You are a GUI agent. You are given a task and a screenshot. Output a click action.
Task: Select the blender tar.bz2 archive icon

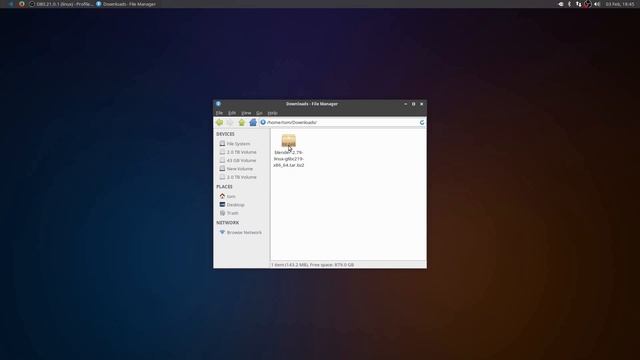click(289, 141)
